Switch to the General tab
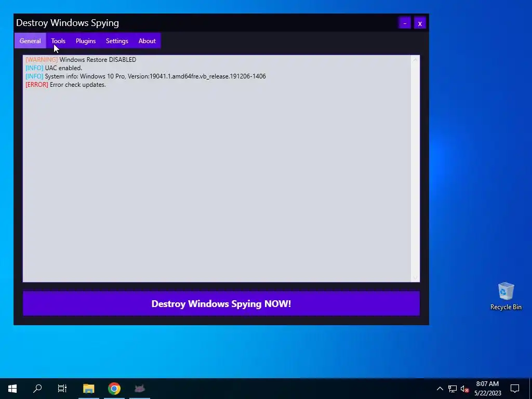The width and height of the screenshot is (532, 399). (x=30, y=41)
